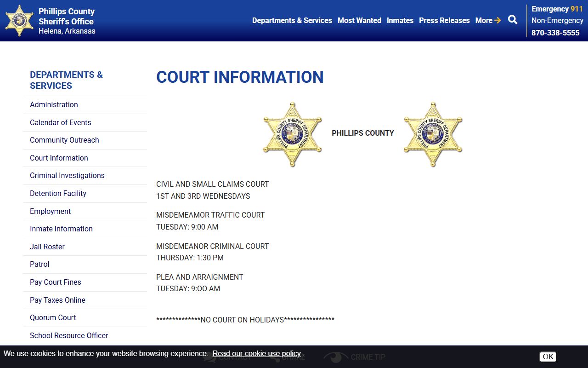Click the Court Information page heading
588x368 pixels.
(240, 77)
